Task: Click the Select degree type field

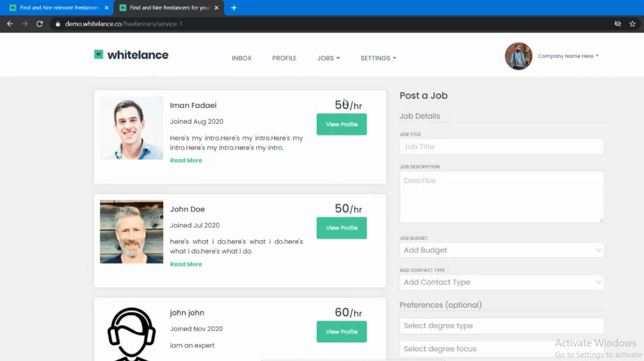Action: (x=502, y=326)
